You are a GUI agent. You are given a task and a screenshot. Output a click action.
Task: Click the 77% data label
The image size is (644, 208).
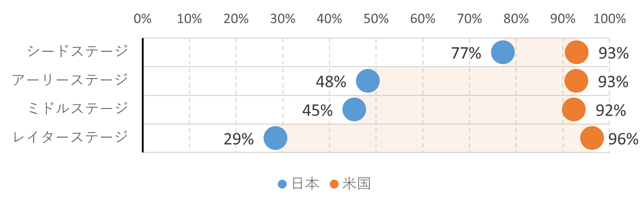pos(466,53)
